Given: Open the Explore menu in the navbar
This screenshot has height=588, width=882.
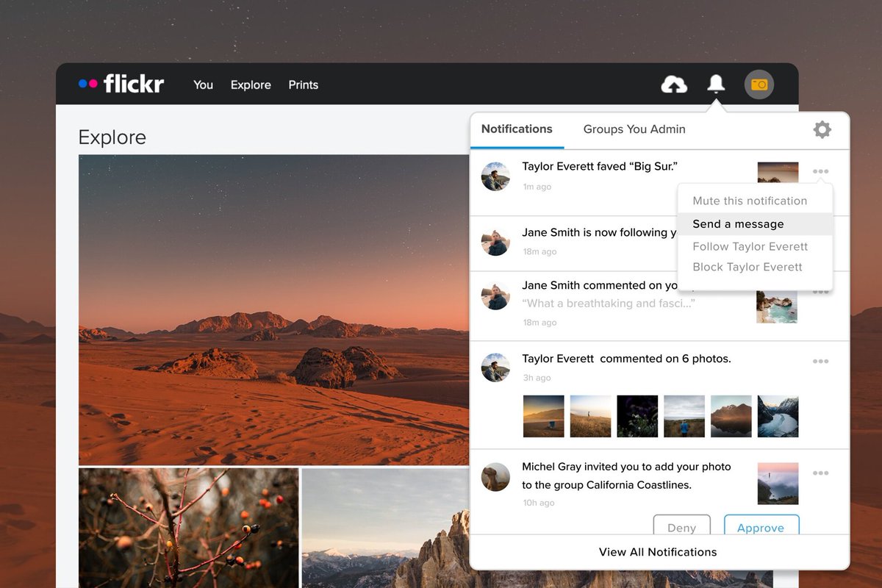Looking at the screenshot, I should click(250, 85).
